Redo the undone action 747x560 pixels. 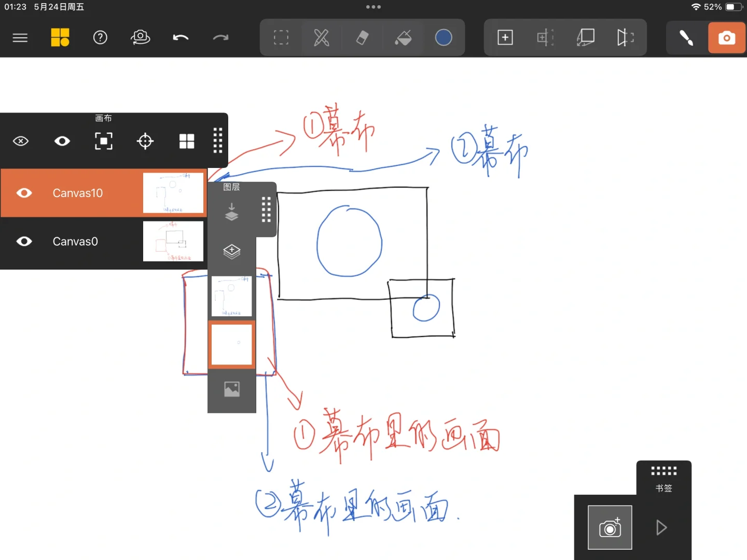(x=220, y=37)
